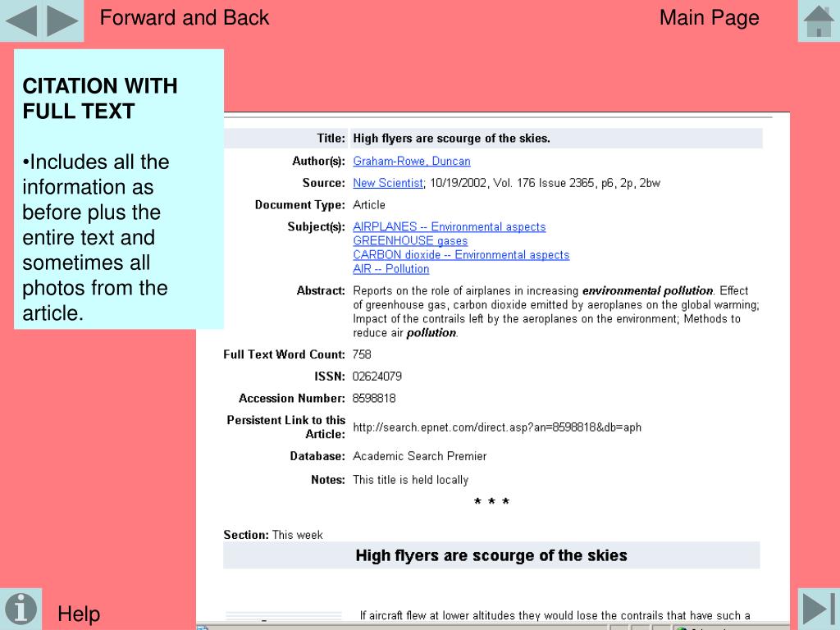This screenshot has width=840, height=630.
Task: Click the Main Page label
Action: 710,18
